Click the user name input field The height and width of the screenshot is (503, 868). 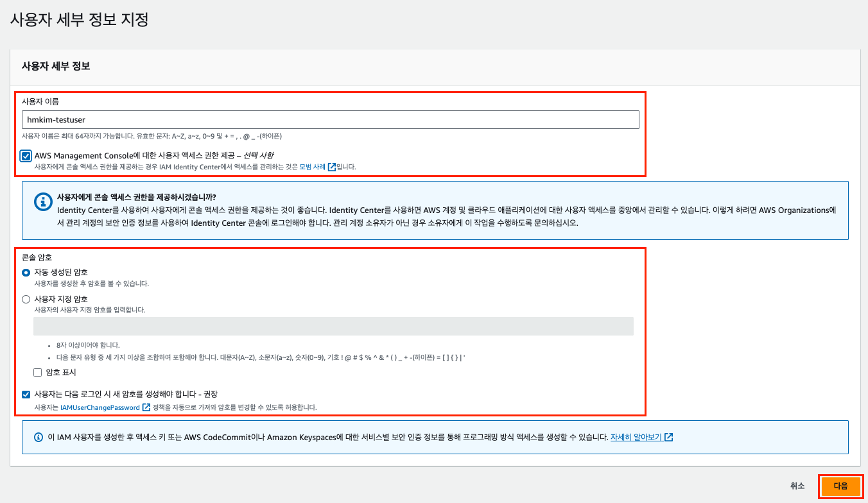(x=330, y=120)
